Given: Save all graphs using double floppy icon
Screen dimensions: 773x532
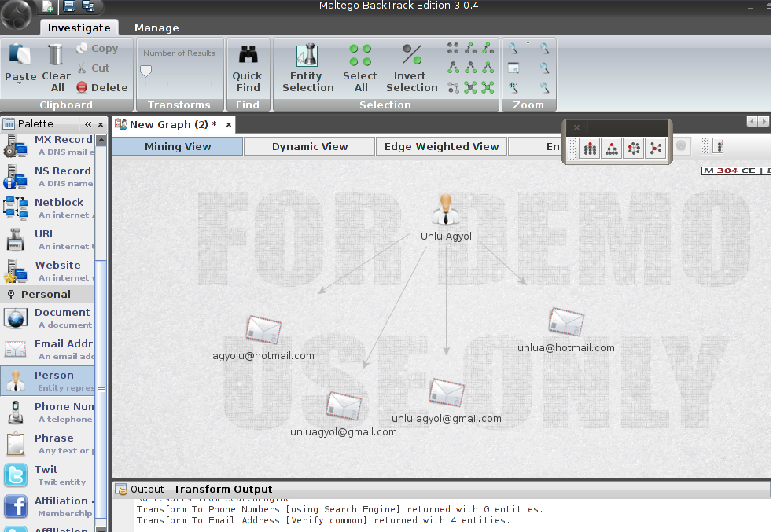Looking at the screenshot, I should click(x=88, y=6).
